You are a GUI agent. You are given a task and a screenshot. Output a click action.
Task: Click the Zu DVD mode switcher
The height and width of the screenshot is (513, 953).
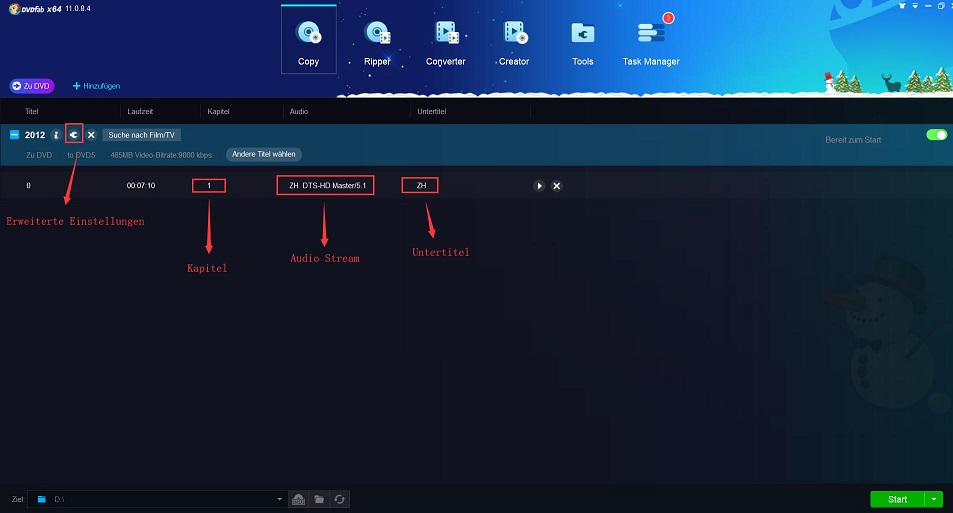click(x=32, y=86)
